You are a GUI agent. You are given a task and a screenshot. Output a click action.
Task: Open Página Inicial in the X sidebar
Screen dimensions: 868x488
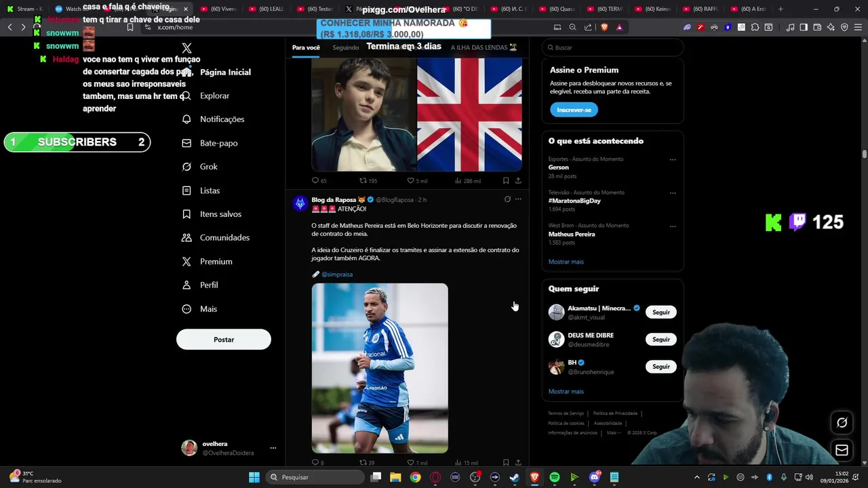217,72
